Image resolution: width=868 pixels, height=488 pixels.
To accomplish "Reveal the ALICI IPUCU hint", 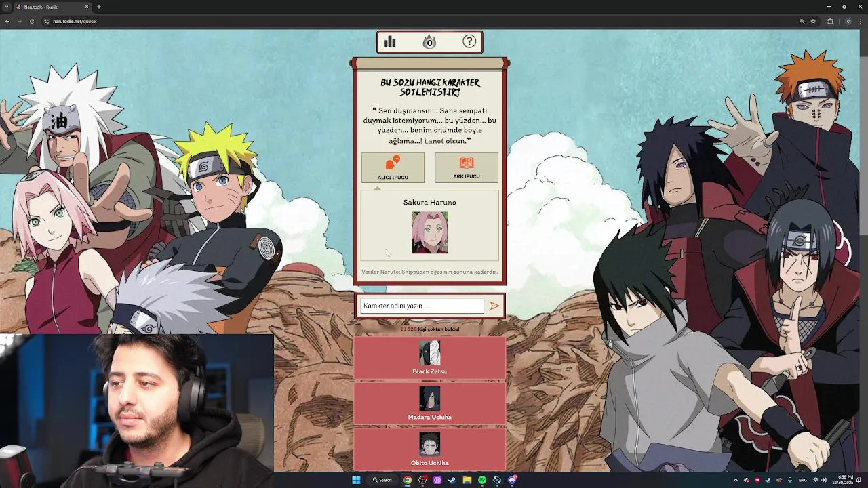I will 393,168.
